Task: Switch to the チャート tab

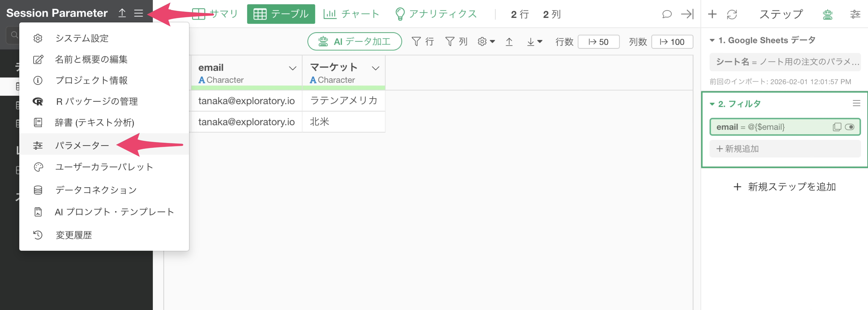Action: coord(351,14)
